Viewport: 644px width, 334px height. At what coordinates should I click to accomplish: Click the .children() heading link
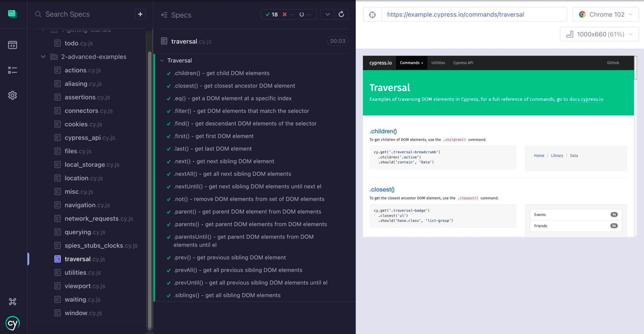[383, 131]
